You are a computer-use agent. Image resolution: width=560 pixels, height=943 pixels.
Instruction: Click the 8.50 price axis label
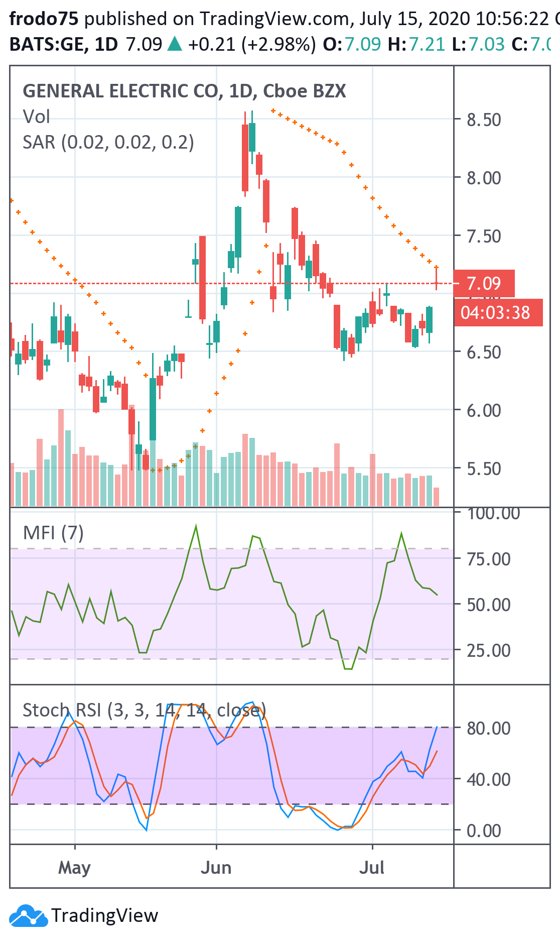point(484,120)
